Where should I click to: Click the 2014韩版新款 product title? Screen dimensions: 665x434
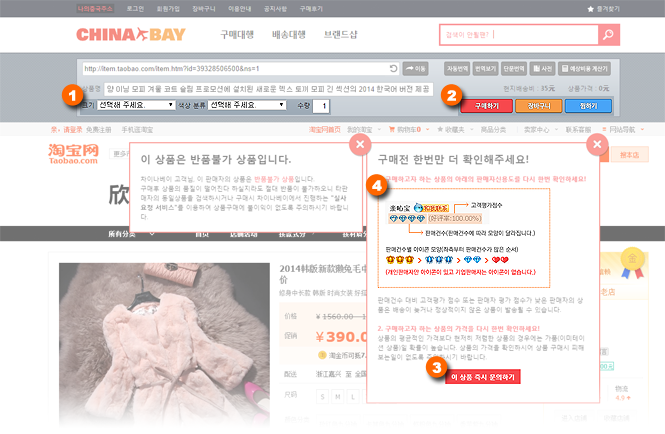click(322, 274)
